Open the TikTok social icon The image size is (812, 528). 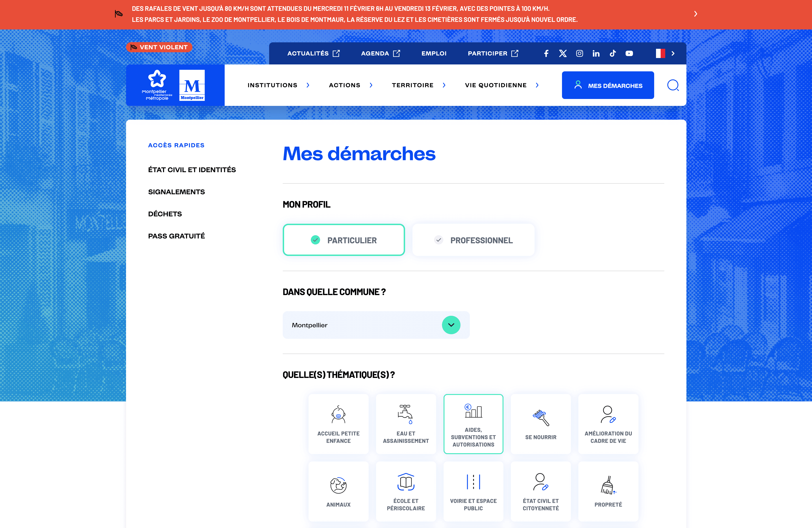click(613, 54)
